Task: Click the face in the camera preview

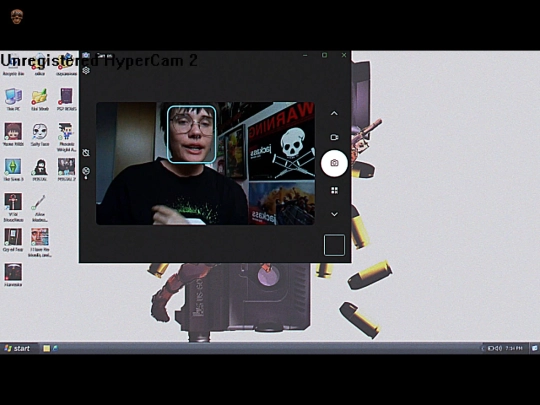Action: pos(191,134)
